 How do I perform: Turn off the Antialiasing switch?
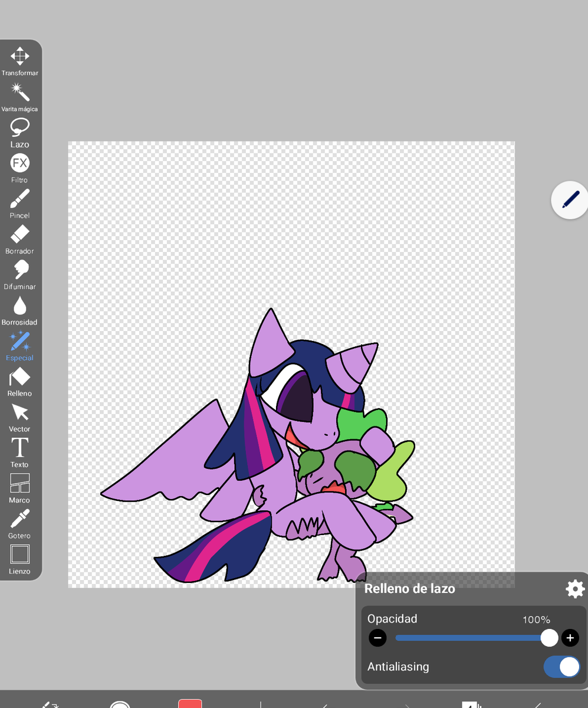[x=561, y=667]
